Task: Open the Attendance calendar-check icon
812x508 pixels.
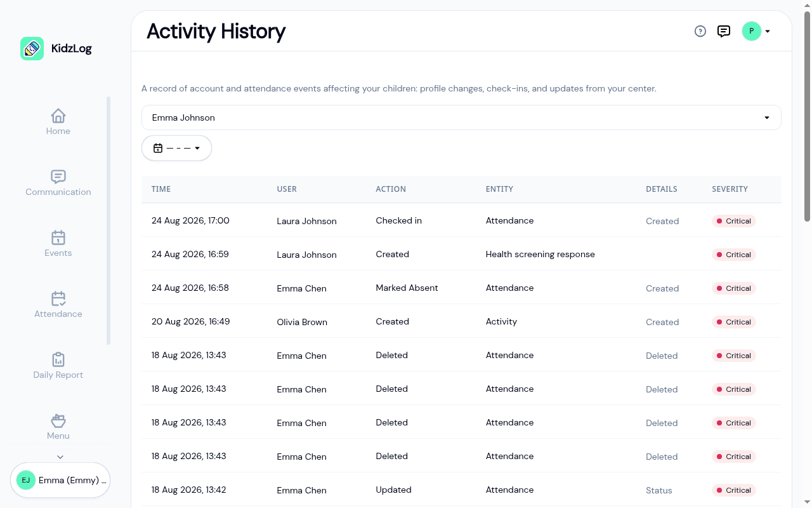Action: pos(58,298)
